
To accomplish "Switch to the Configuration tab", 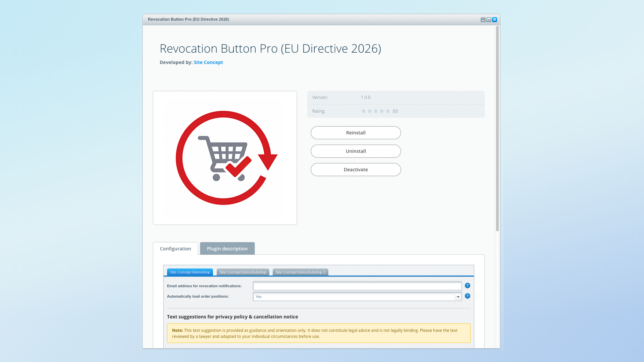I will pos(175,248).
